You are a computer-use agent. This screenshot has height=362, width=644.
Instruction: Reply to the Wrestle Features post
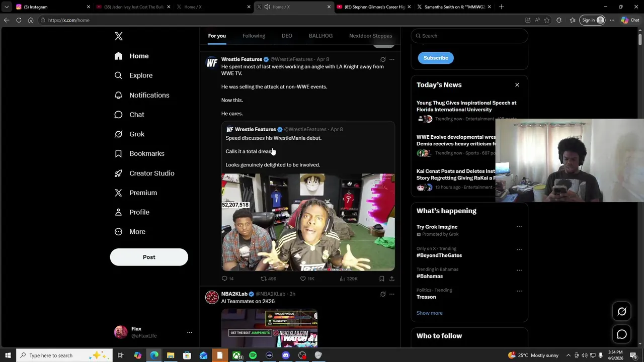pos(228,279)
